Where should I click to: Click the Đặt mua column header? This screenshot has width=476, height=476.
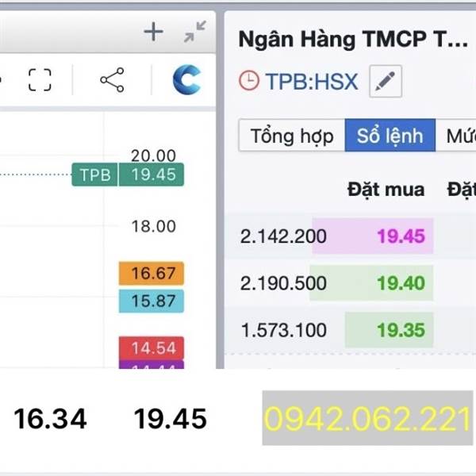point(386,190)
